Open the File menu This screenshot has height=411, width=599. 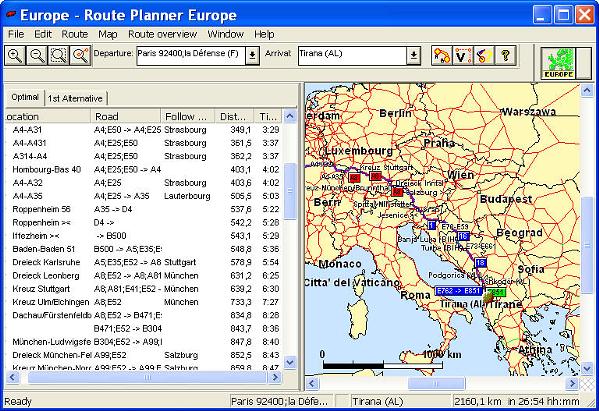(16, 34)
